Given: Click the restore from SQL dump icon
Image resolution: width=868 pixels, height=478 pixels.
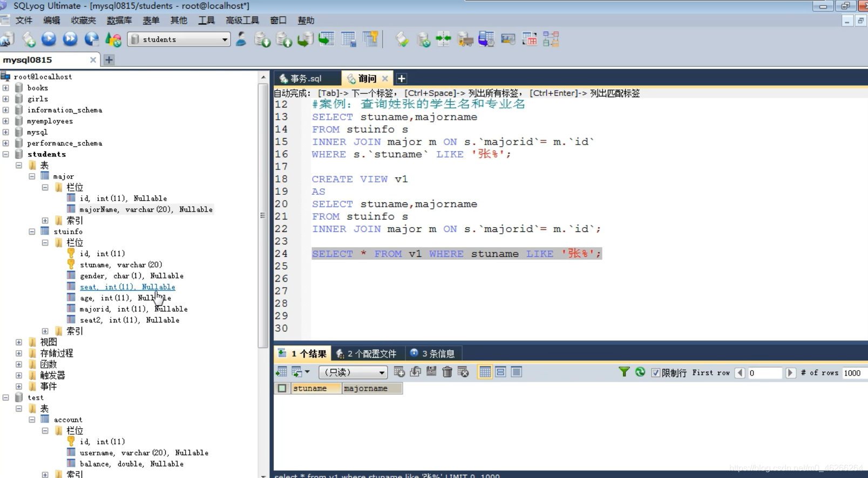Looking at the screenshot, I should [x=306, y=39].
